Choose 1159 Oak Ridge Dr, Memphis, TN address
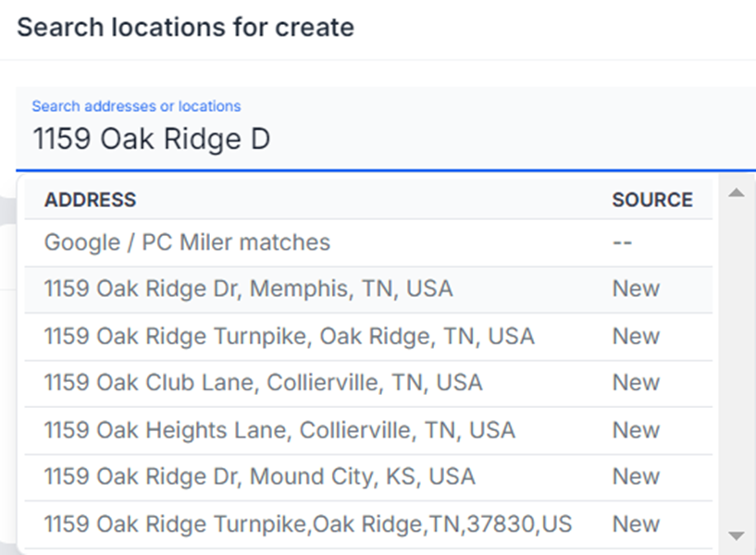This screenshot has width=756, height=555. [x=248, y=289]
